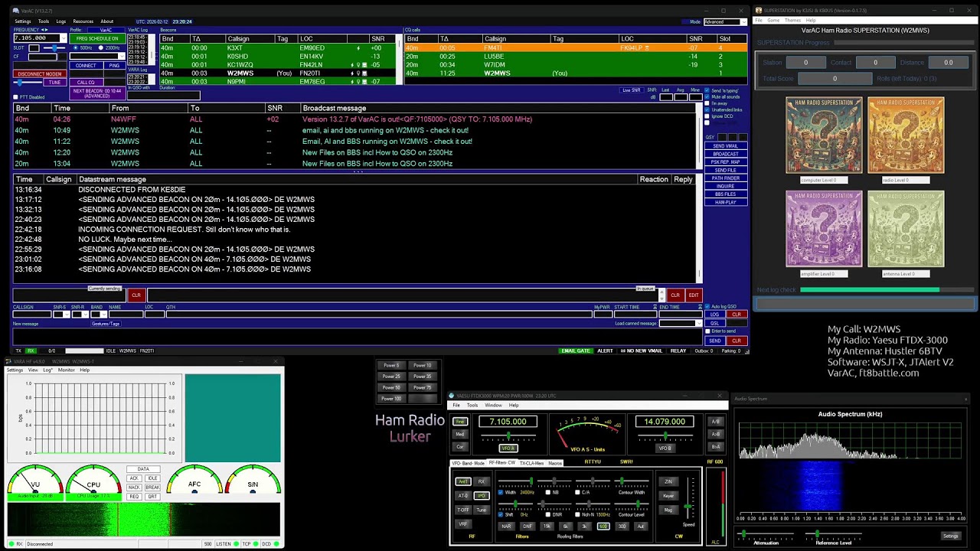980x551 pixels.
Task: Open the Themes menu in SUPERSTATION
Action: (x=792, y=21)
